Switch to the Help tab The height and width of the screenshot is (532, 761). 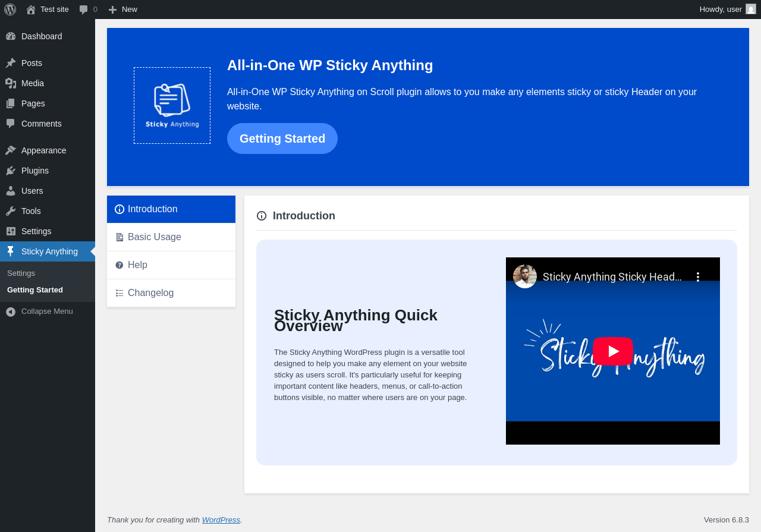(x=171, y=265)
